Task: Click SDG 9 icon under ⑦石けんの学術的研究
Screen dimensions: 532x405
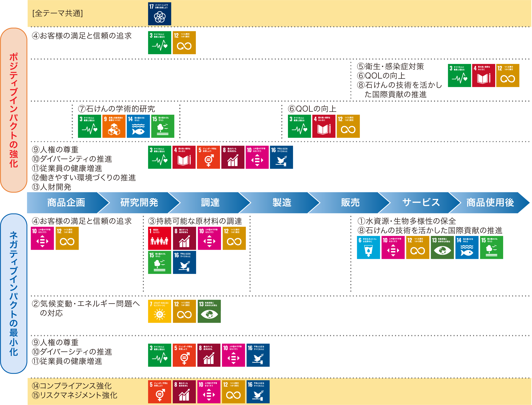Action: point(114,126)
